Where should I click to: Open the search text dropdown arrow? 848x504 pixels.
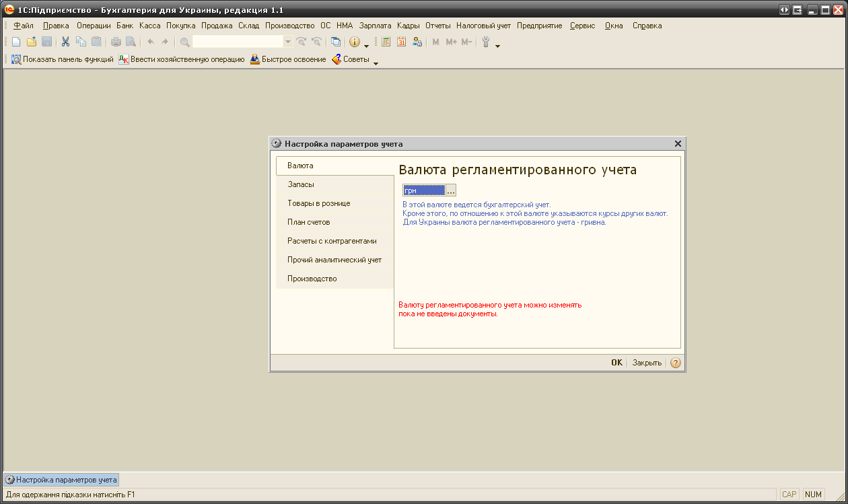[x=288, y=42]
